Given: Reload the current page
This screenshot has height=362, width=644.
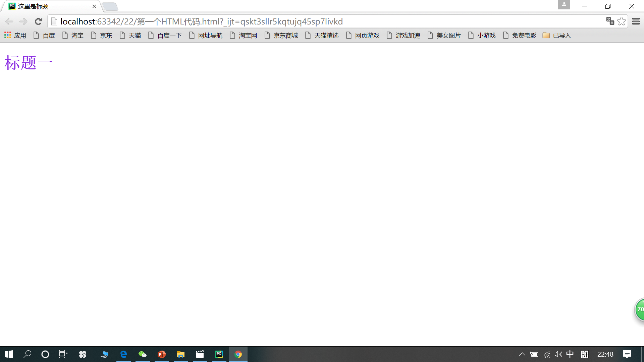Looking at the screenshot, I should point(38,22).
